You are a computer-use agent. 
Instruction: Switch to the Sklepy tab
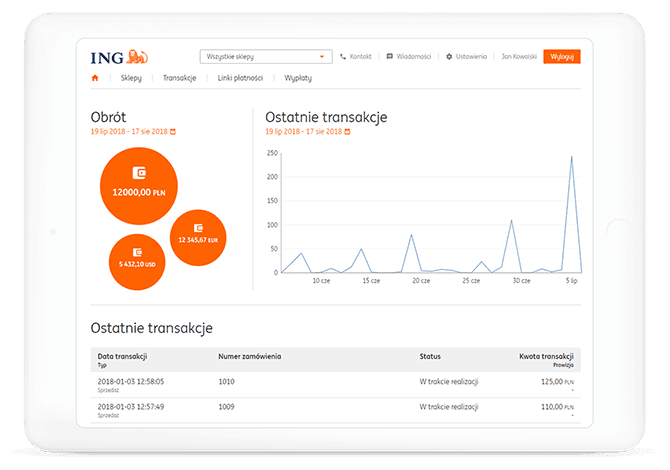[x=132, y=77]
